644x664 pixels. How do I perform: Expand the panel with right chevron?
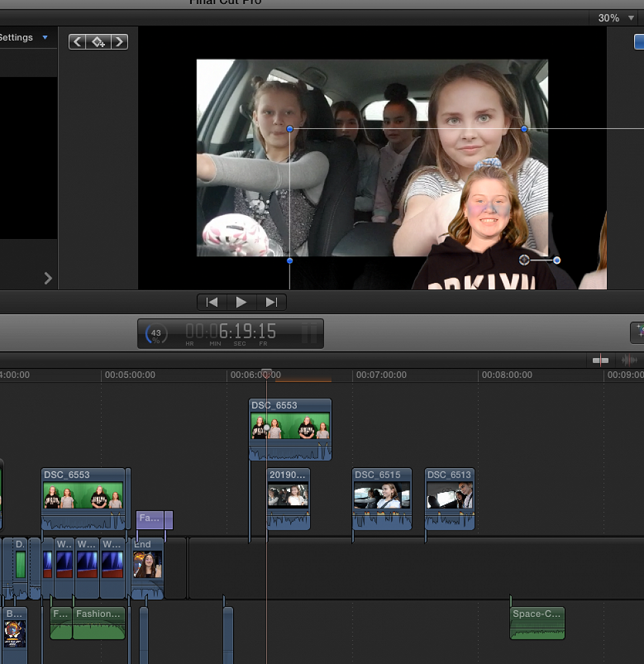tap(48, 278)
